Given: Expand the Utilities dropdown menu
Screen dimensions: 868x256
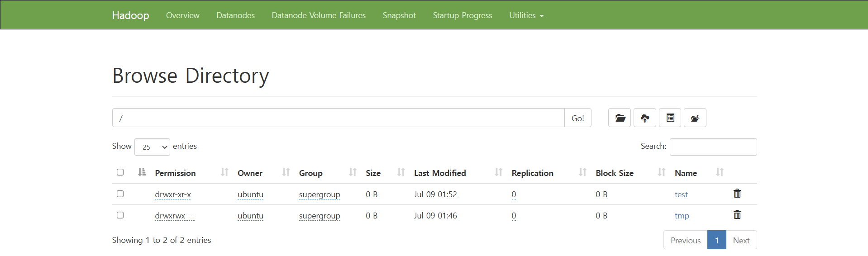Looking at the screenshot, I should pyautogui.click(x=526, y=15).
